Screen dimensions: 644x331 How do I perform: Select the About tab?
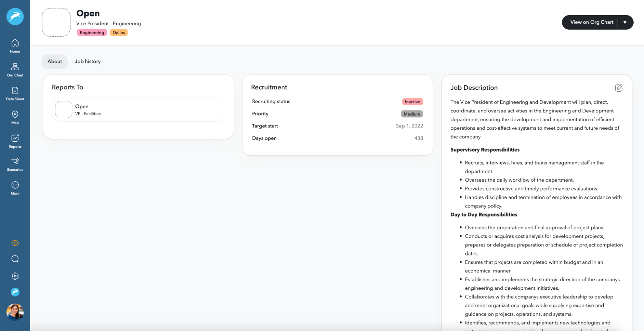pos(54,61)
